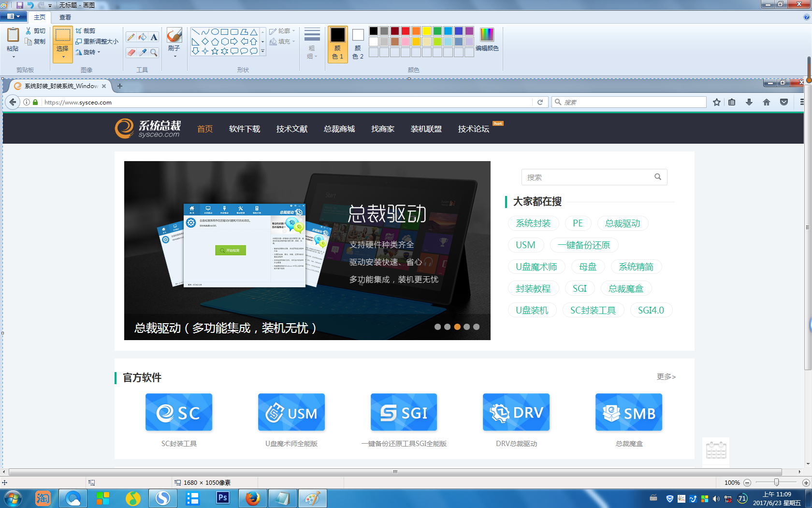812x508 pixels.
Task: Click the bookmark star icon in browser
Action: (x=717, y=102)
